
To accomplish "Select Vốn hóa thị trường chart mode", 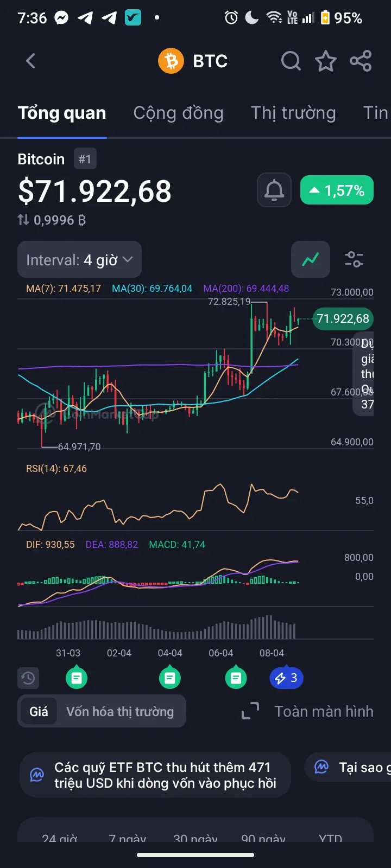I will click(x=120, y=711).
